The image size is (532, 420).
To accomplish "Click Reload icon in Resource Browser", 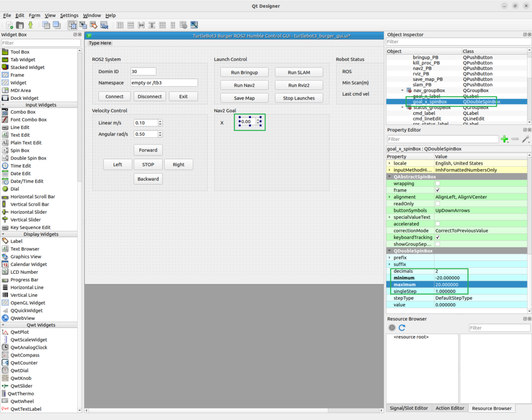I will click(402, 327).
